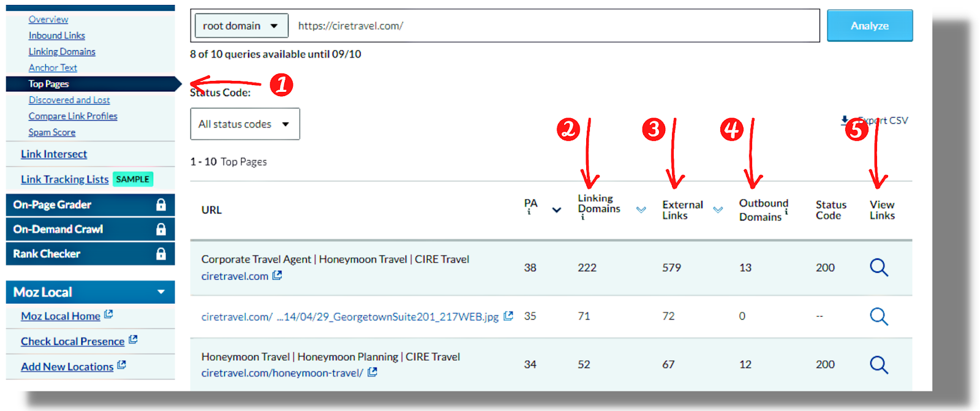980x411 pixels.
Task: Click the '8 of 10 queries available' text
Action: [x=276, y=54]
